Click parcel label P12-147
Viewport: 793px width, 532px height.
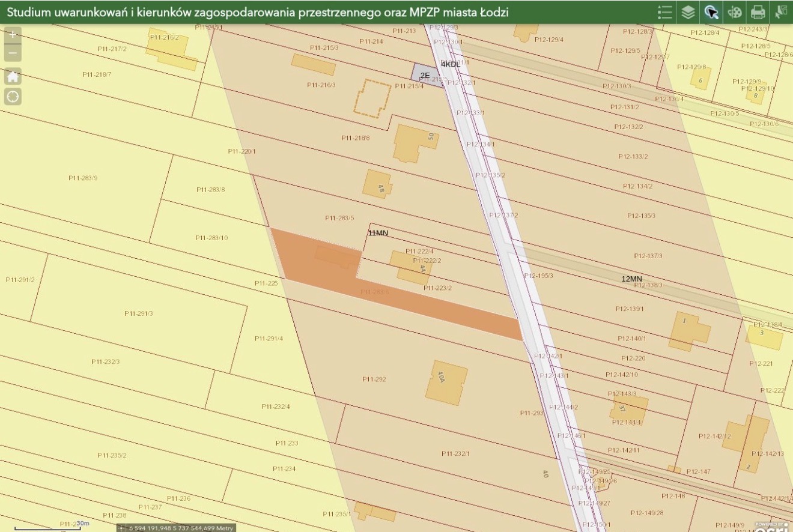coord(698,471)
